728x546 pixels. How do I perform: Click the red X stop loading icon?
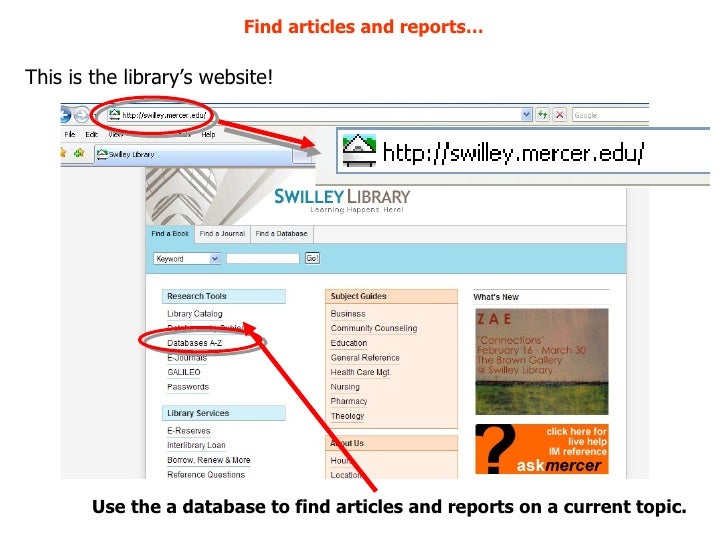(560, 115)
